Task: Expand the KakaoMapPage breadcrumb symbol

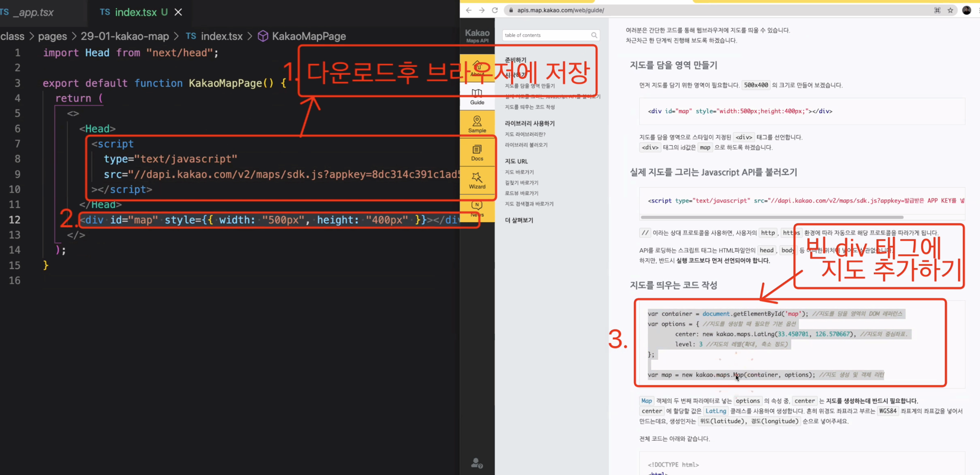Action: click(308, 37)
